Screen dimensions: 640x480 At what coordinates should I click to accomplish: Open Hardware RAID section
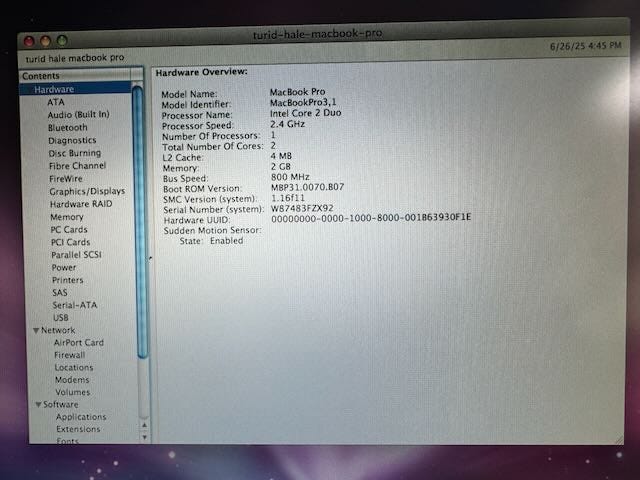pos(81,204)
